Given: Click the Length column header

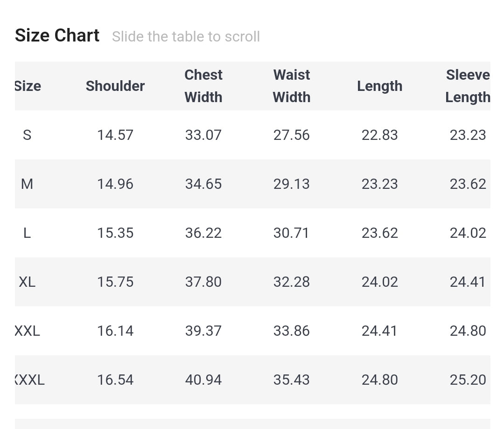Looking at the screenshot, I should tap(379, 86).
